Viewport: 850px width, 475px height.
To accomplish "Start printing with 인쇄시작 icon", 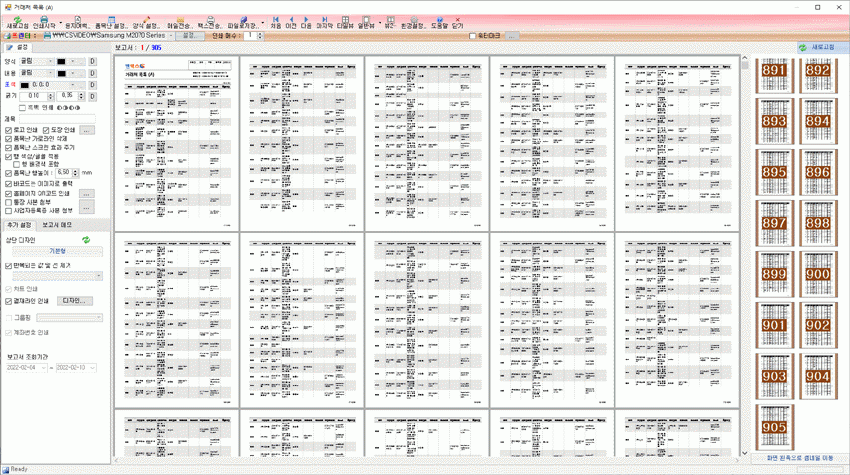I will pyautogui.click(x=43, y=23).
